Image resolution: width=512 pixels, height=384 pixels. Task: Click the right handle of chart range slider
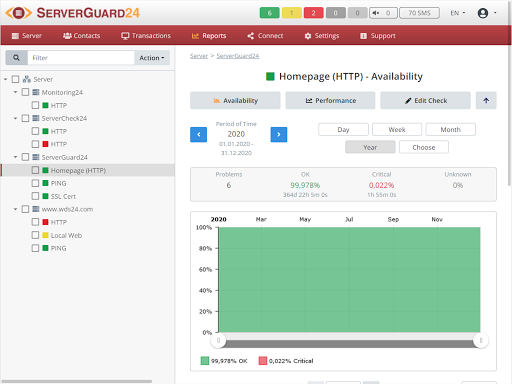click(481, 340)
